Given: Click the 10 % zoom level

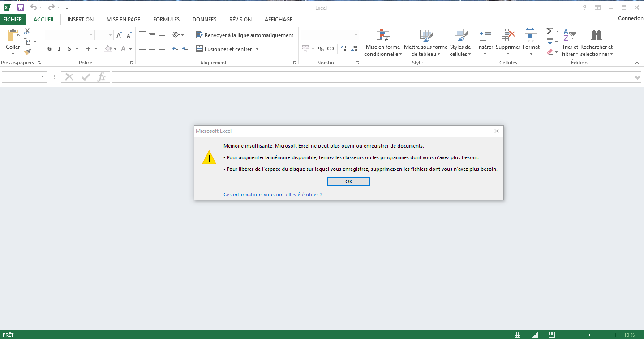Looking at the screenshot, I should [629, 335].
